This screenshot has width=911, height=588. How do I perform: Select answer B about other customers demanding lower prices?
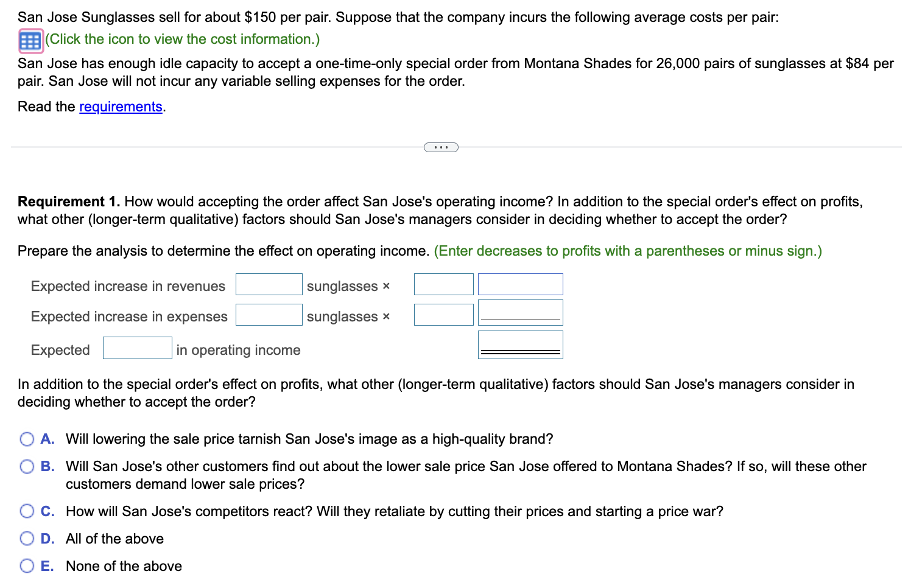27,466
